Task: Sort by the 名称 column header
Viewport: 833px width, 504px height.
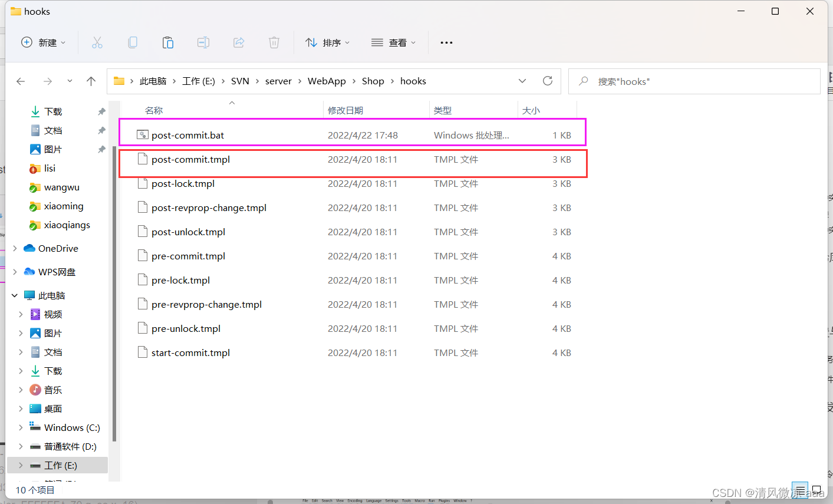Action: pyautogui.click(x=154, y=110)
